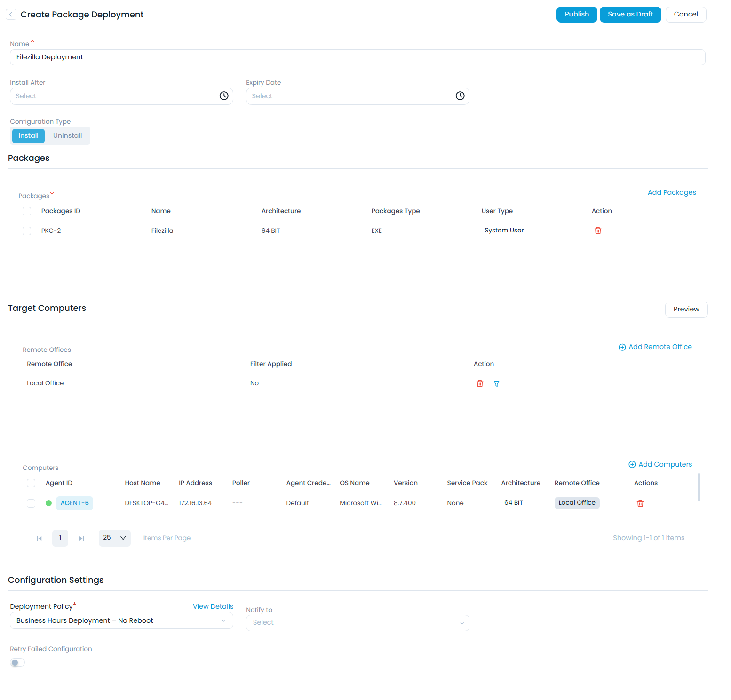Check the select-all packages checkbox
The height and width of the screenshot is (700, 731).
tap(27, 211)
